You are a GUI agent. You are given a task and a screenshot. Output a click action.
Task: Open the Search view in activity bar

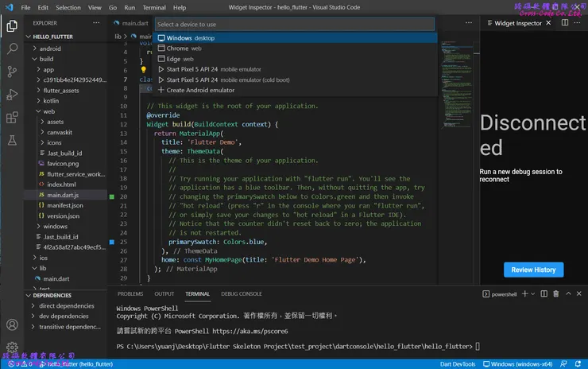point(12,49)
